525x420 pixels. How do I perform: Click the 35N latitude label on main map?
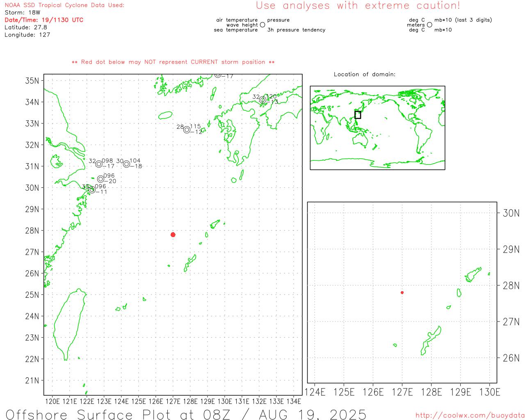coord(32,80)
